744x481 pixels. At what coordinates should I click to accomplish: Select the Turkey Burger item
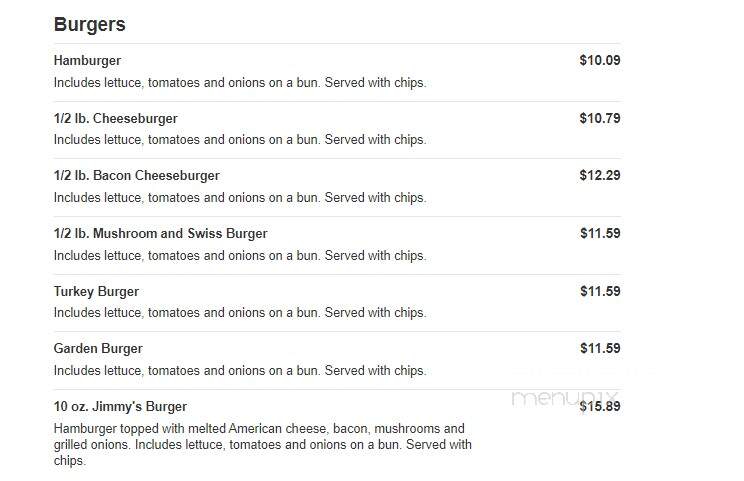click(x=96, y=291)
